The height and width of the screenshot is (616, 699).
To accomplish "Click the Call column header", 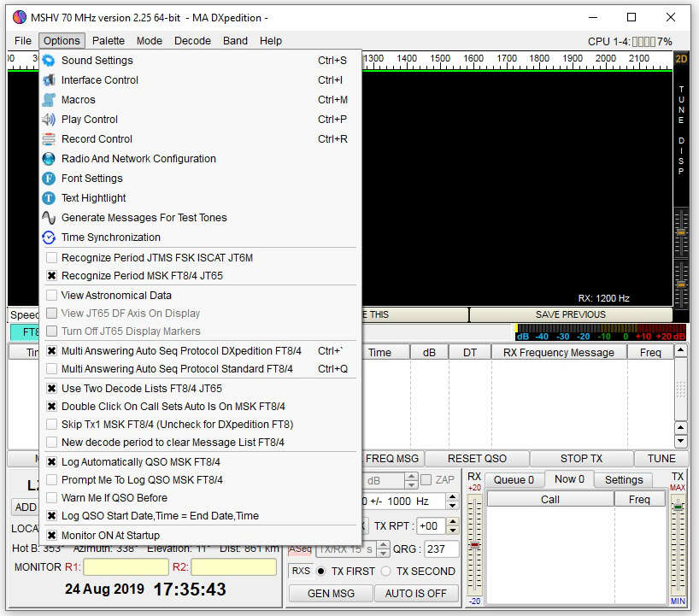I will click(550, 500).
